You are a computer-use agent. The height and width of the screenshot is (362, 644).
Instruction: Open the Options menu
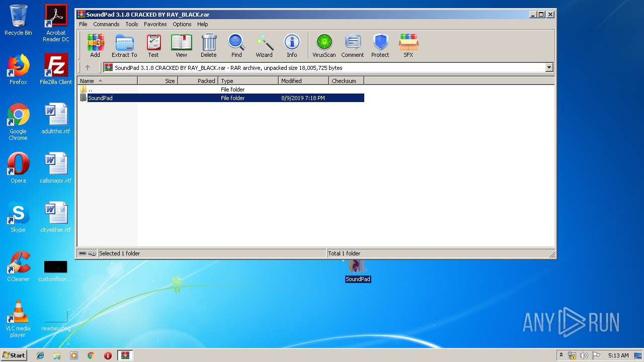tap(182, 24)
